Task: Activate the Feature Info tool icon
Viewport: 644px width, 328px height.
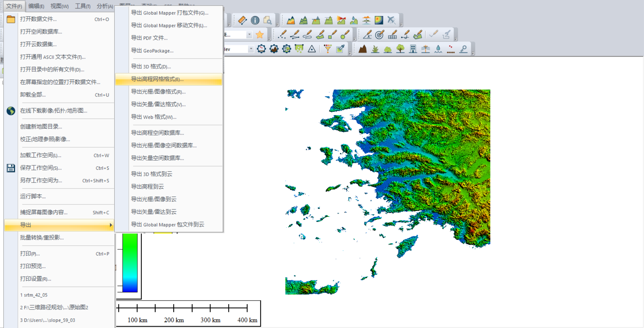Action: [255, 20]
